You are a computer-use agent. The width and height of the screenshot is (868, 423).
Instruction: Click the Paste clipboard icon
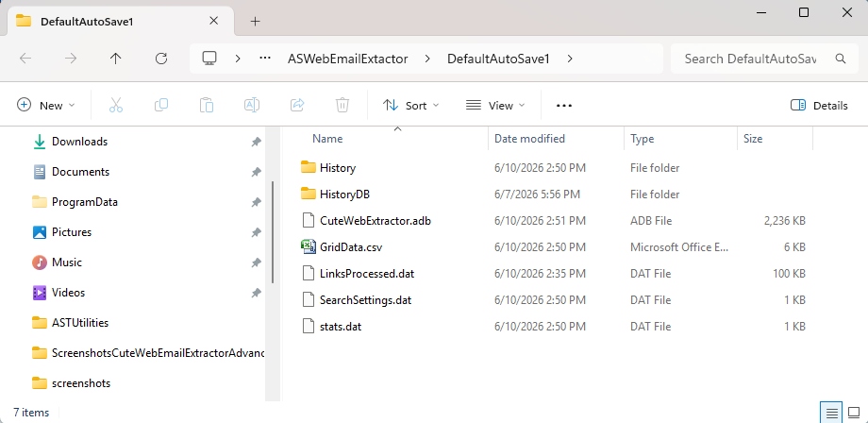click(207, 105)
